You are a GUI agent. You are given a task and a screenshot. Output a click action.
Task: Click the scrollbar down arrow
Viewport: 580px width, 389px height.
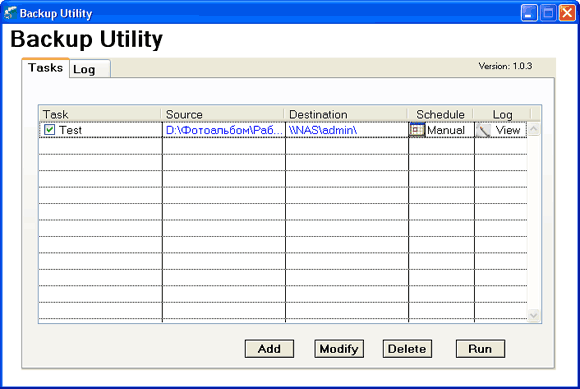tap(533, 315)
